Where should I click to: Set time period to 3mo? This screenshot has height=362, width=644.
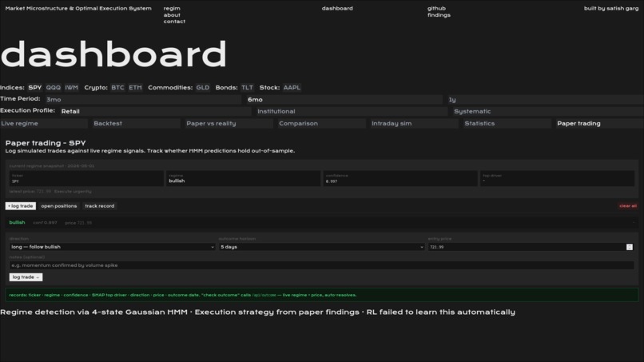point(142,99)
